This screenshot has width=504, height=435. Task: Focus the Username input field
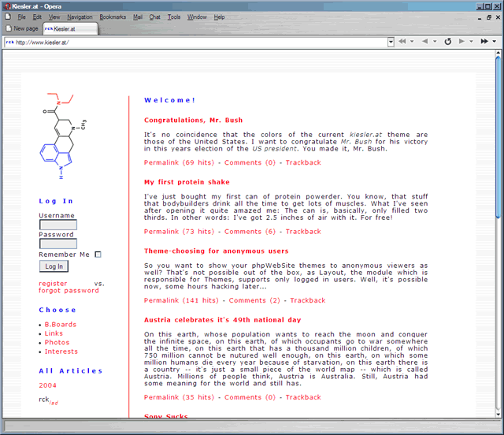(58, 225)
